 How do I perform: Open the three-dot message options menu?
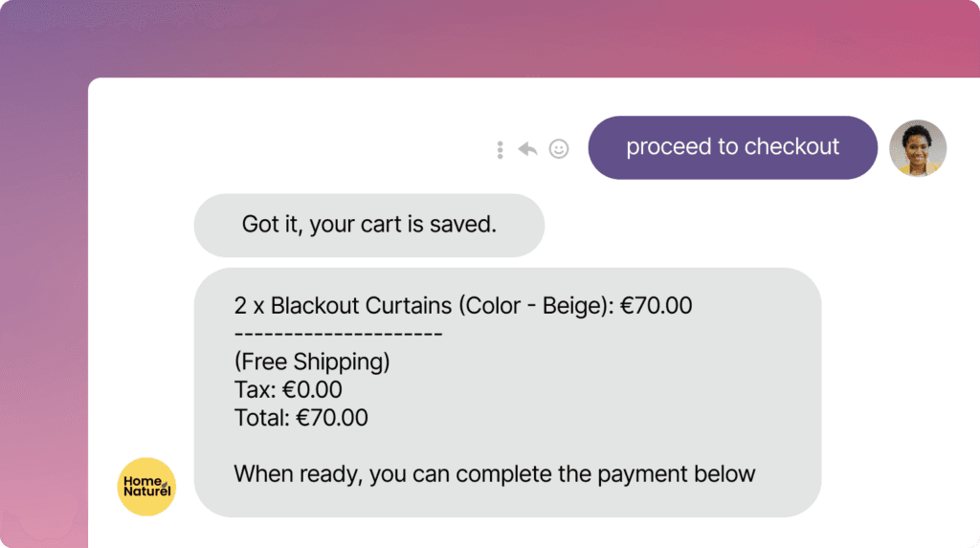point(500,149)
